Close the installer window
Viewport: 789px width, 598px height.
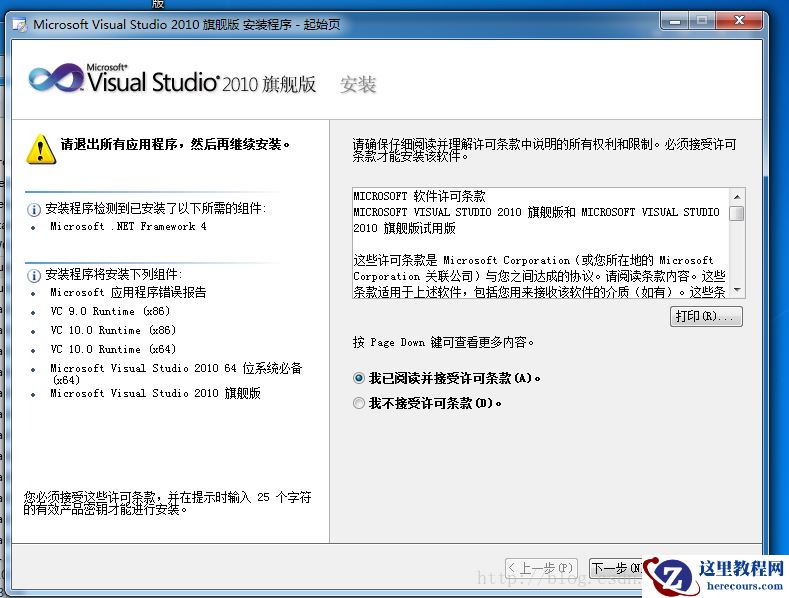pos(739,21)
